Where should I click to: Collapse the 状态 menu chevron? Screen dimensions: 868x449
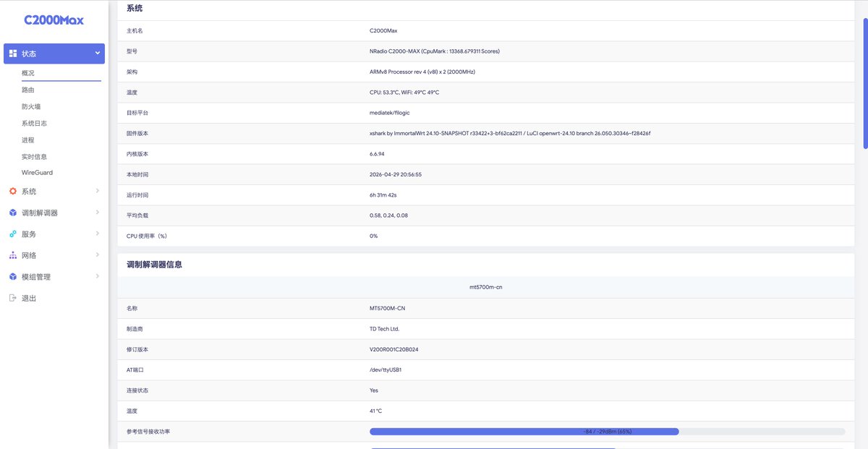[98, 53]
